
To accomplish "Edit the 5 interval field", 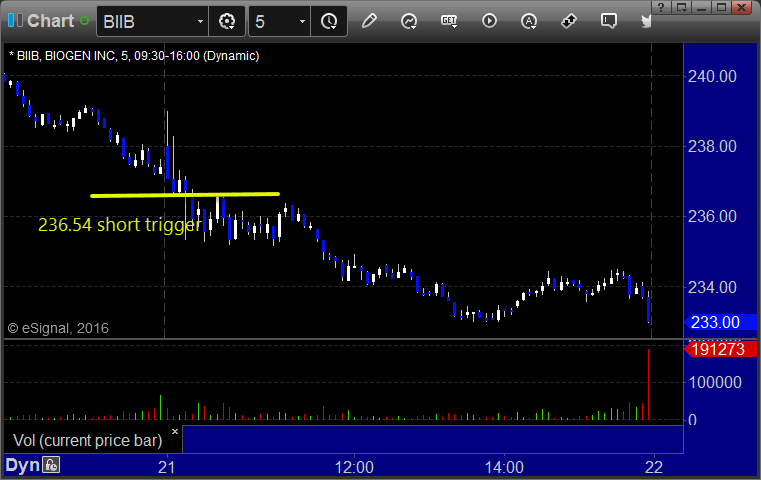I will point(273,21).
